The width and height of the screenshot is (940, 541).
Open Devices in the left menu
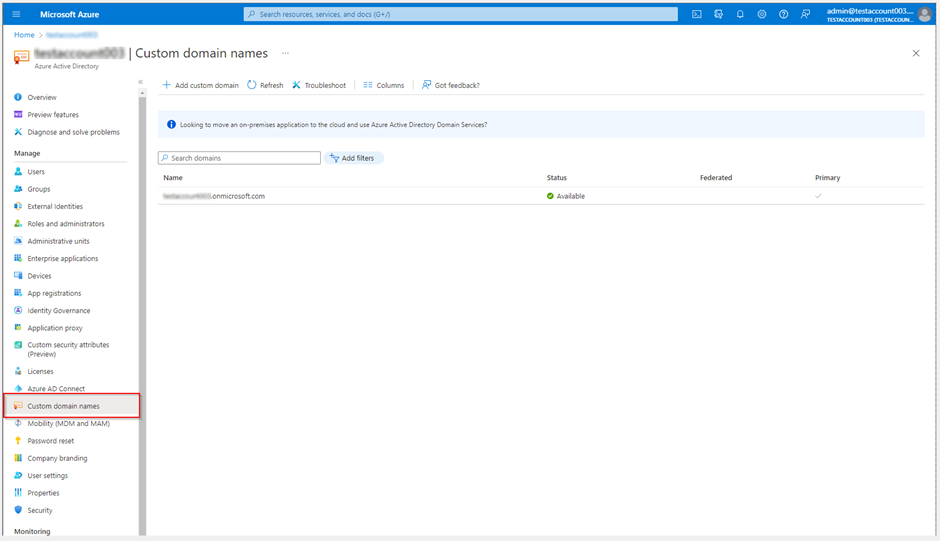click(33, 276)
